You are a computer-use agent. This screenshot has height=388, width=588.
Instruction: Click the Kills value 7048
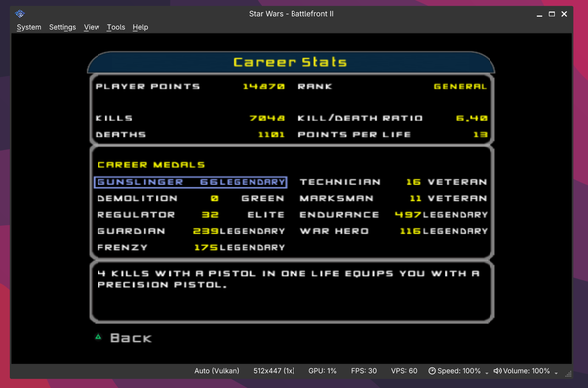[267, 118]
